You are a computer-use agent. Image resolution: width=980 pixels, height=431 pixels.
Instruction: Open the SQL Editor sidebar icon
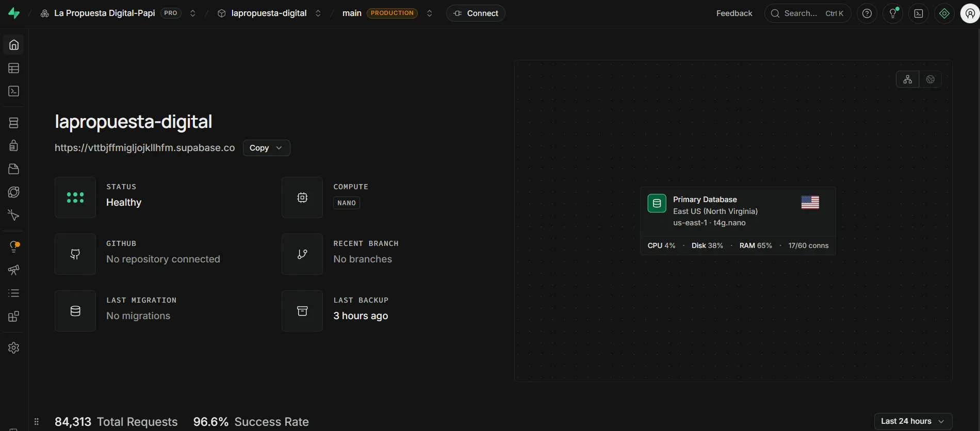tap(14, 91)
